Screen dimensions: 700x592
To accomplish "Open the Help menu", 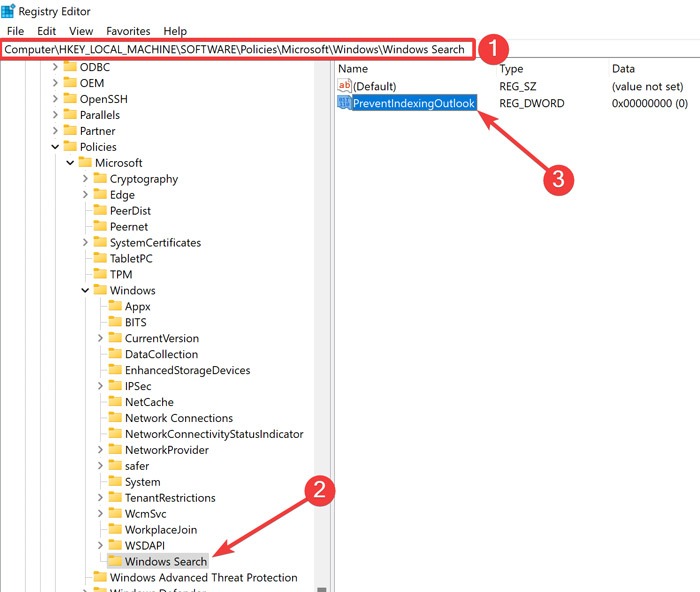I will click(175, 31).
